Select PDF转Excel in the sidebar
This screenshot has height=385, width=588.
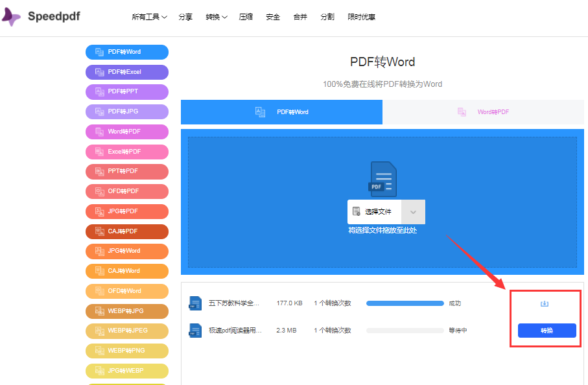[127, 72]
